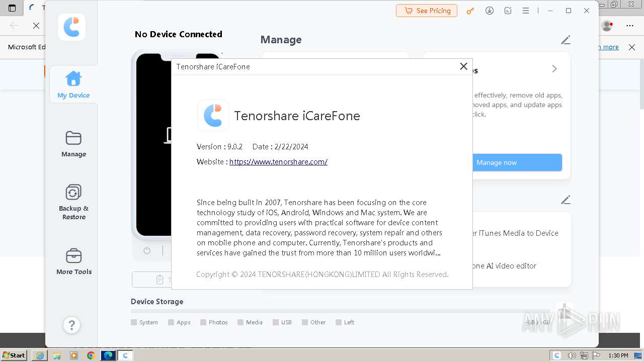Click the Edge learn more link

[609, 47]
